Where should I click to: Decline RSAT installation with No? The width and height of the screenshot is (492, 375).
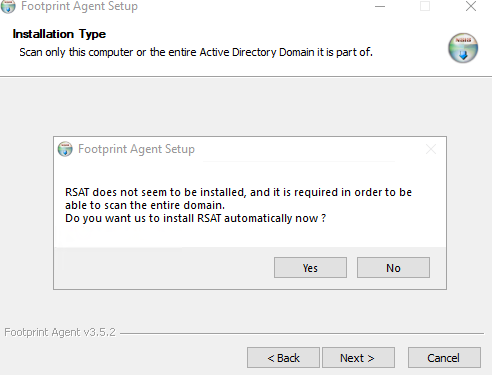393,268
